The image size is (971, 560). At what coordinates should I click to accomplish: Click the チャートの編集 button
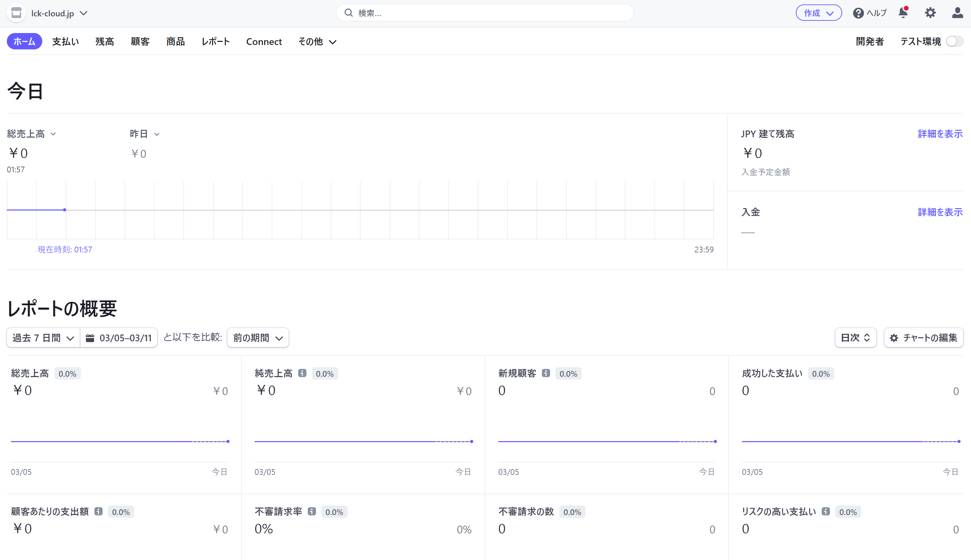click(924, 338)
